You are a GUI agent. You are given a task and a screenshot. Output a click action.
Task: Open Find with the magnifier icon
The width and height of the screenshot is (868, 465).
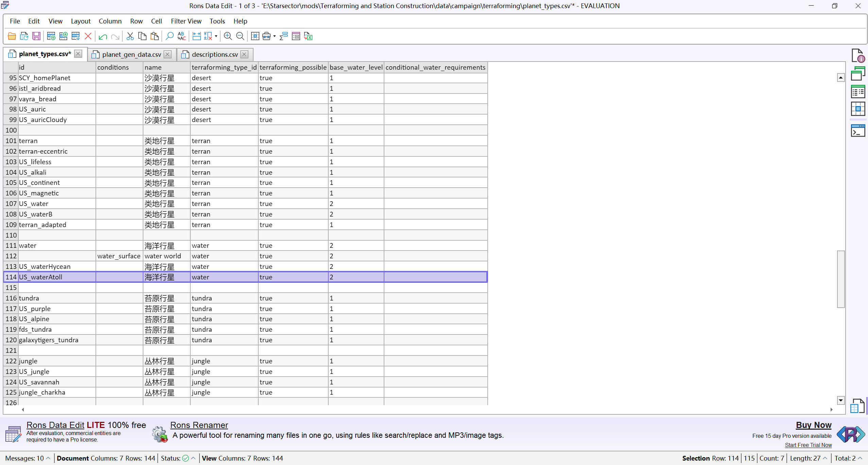(169, 36)
